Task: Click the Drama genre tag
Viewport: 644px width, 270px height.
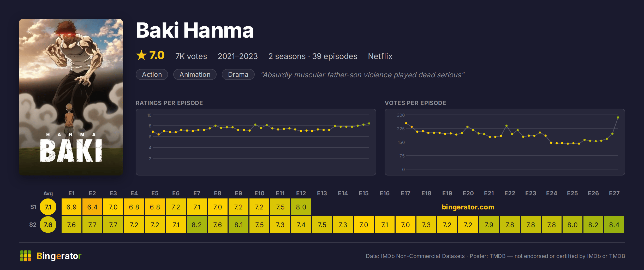Action: pyautogui.click(x=238, y=74)
